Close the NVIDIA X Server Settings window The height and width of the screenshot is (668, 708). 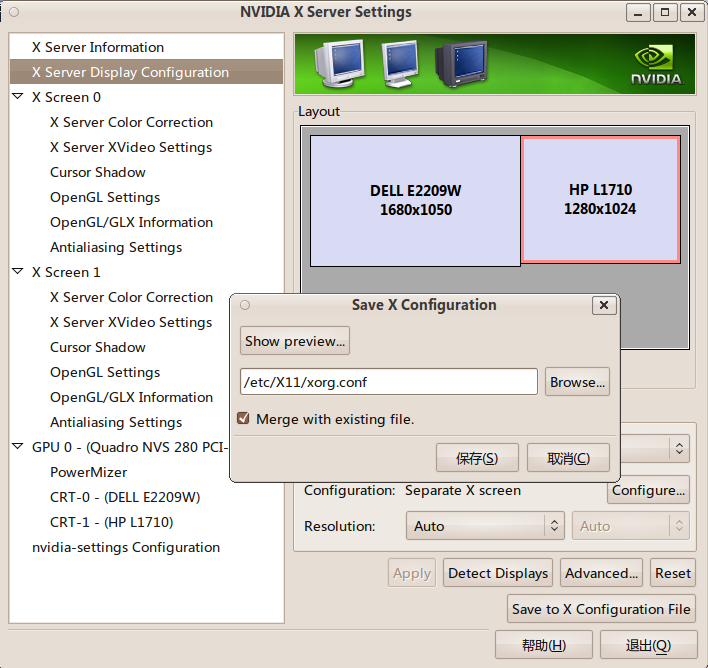692,12
